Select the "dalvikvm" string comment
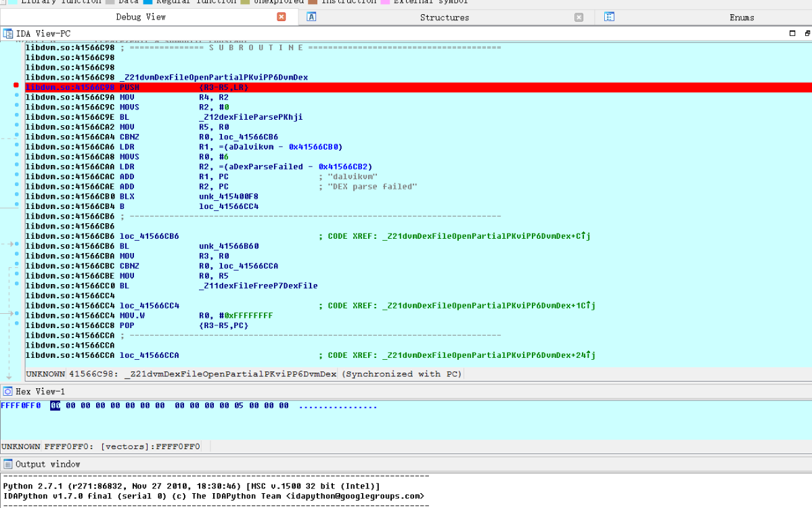 pos(353,177)
